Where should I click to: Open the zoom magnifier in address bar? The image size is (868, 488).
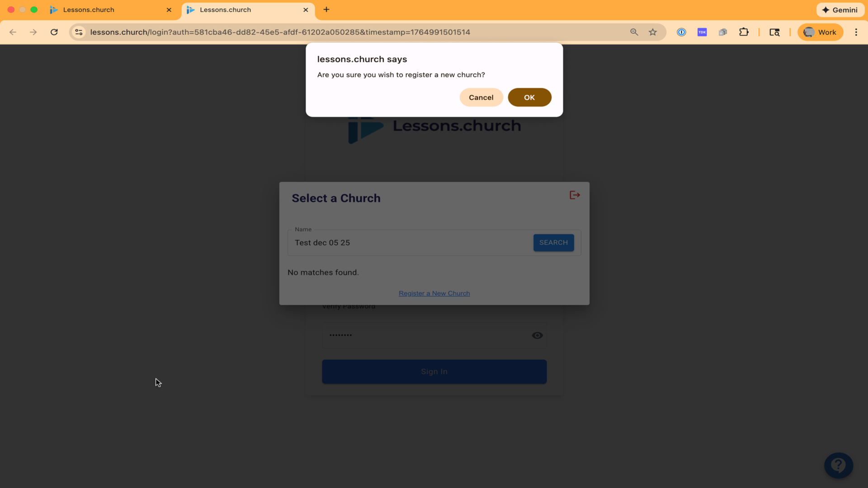(634, 32)
